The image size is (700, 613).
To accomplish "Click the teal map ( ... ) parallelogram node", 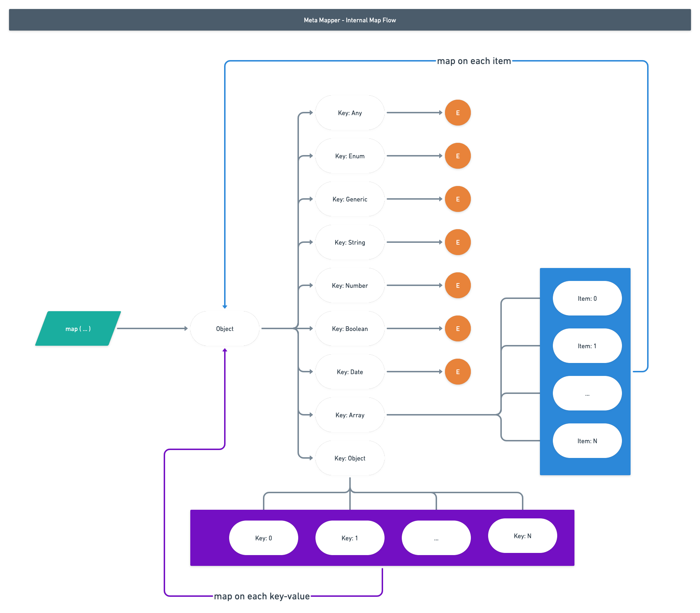I will 78,328.
